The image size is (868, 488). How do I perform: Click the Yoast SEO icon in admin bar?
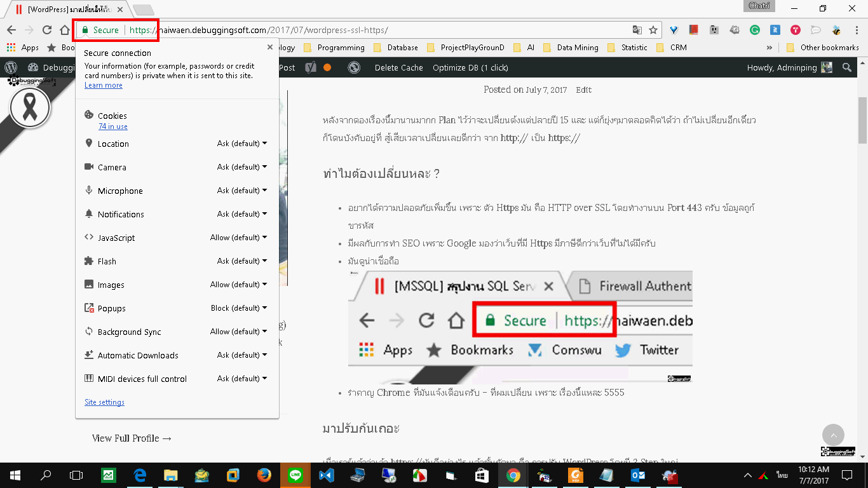coord(310,67)
